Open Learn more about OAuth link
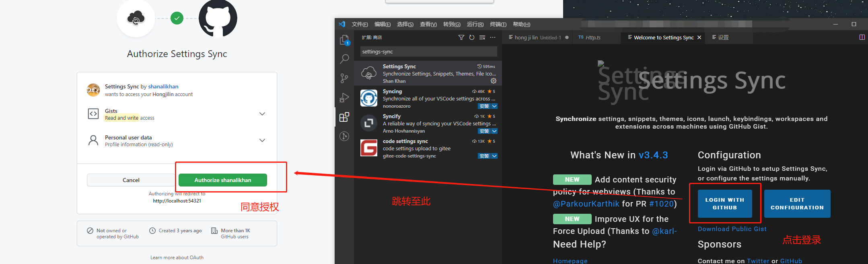868x264 pixels. click(177, 258)
